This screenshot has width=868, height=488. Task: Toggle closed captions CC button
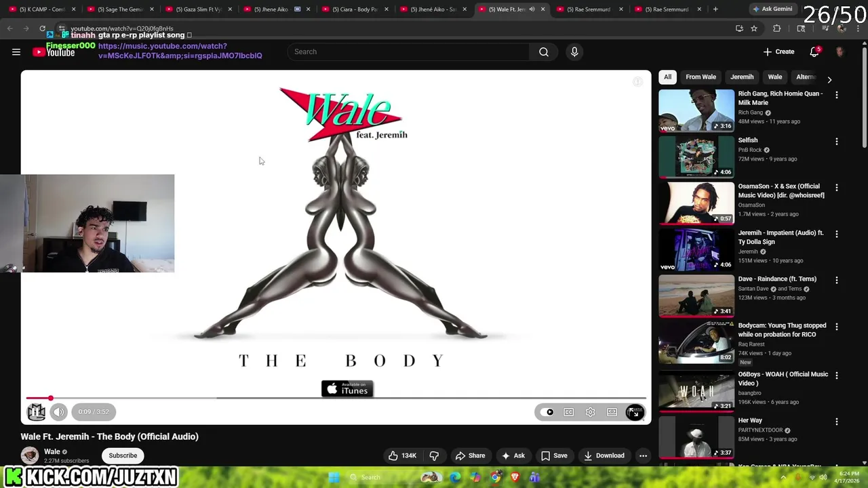[569, 412]
